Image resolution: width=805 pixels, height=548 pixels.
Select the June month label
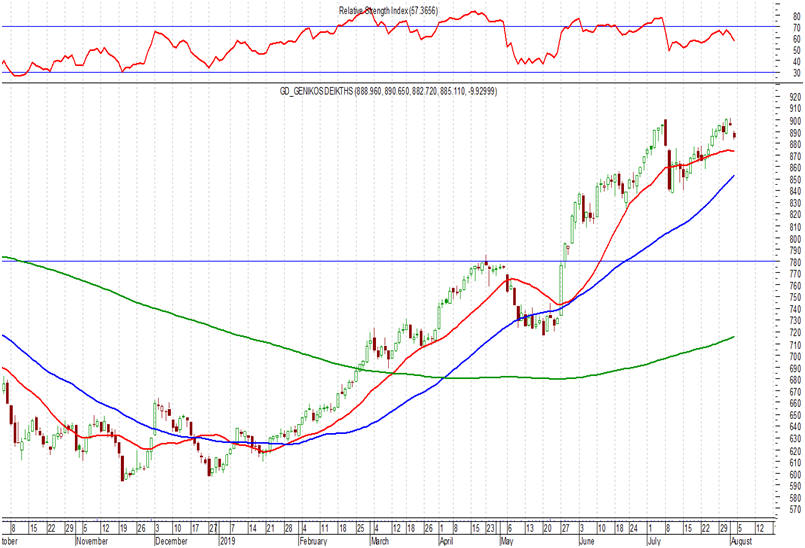[586, 541]
